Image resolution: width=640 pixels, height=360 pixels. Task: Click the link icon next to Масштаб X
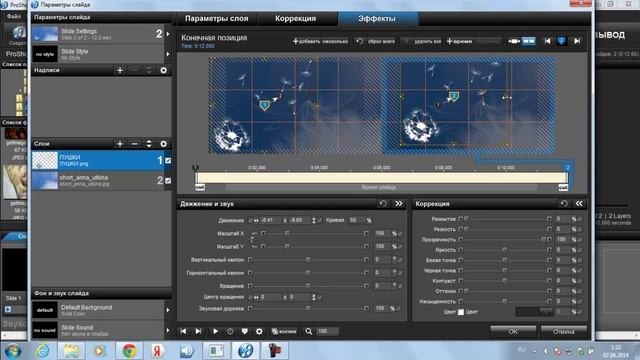pos(253,240)
